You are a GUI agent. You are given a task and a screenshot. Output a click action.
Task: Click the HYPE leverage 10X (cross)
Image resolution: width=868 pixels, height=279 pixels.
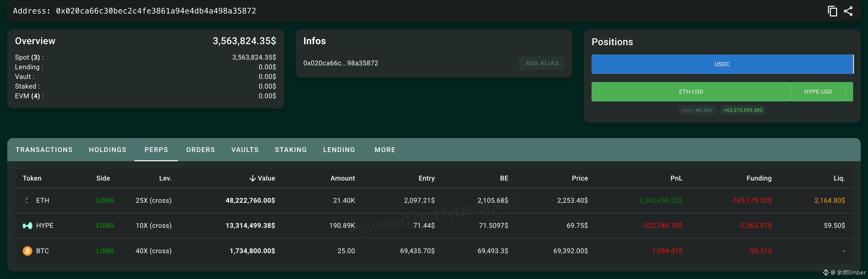click(x=154, y=225)
